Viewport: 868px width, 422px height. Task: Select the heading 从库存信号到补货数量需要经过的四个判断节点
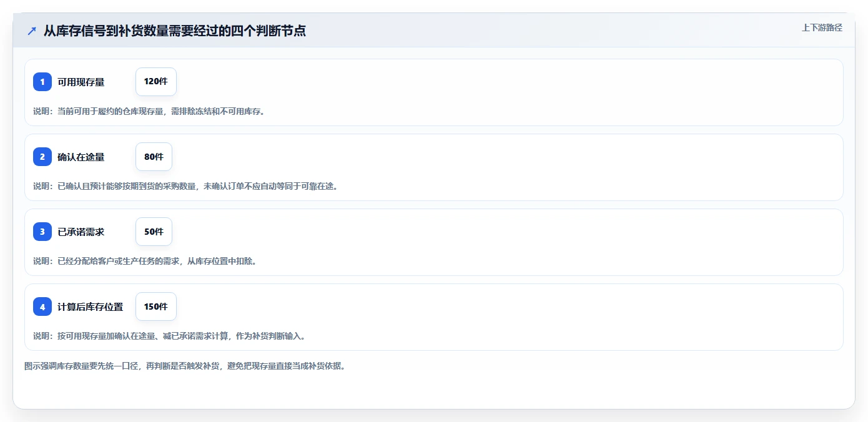click(x=175, y=31)
